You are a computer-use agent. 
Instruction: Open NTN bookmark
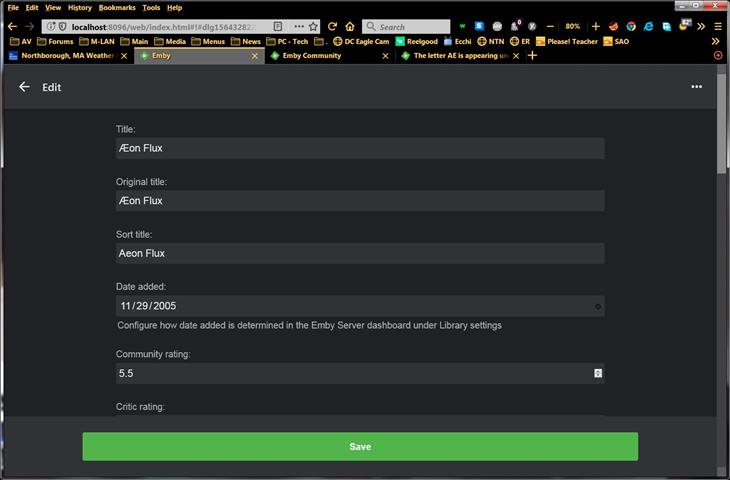[x=491, y=41]
